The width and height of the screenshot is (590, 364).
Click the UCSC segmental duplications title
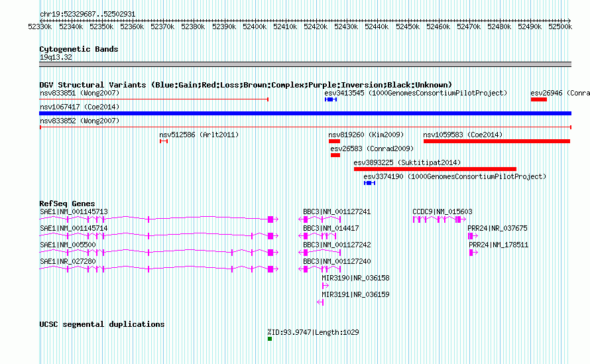(102, 324)
